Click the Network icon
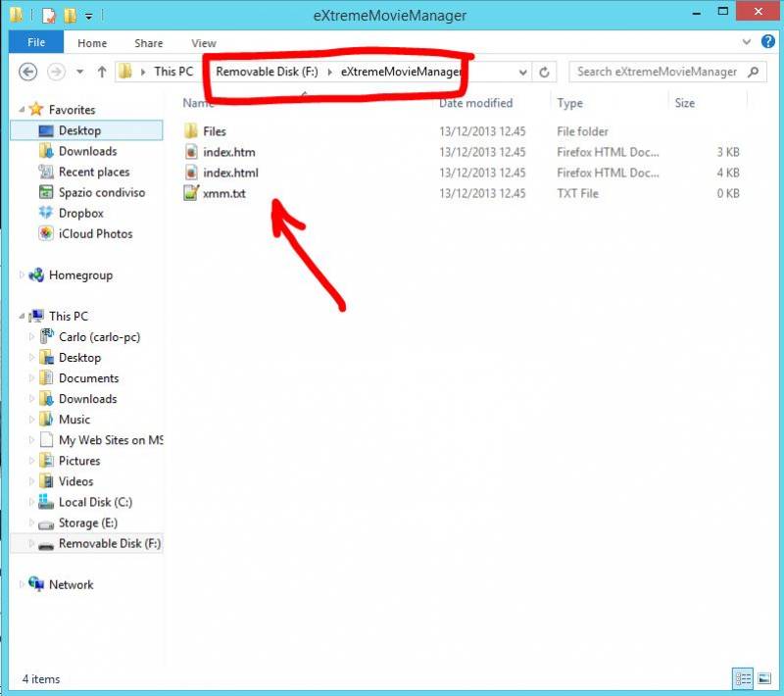This screenshot has height=696, width=784. click(x=36, y=583)
